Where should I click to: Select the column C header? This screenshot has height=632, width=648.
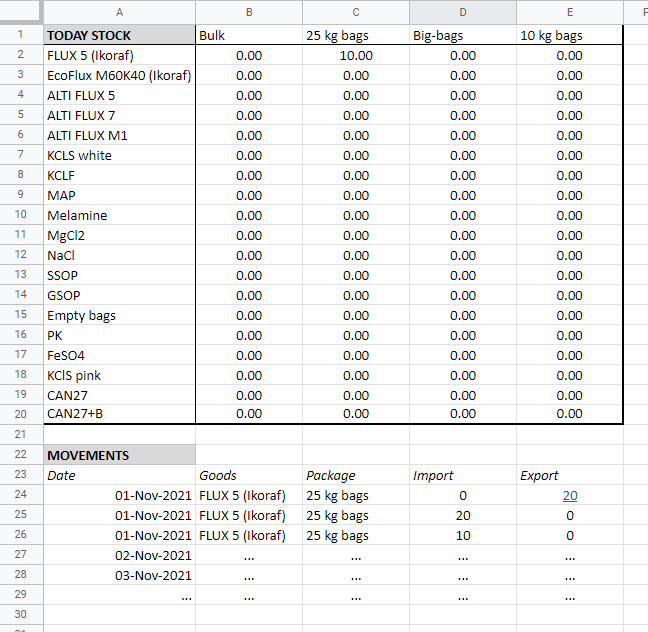[x=356, y=12]
